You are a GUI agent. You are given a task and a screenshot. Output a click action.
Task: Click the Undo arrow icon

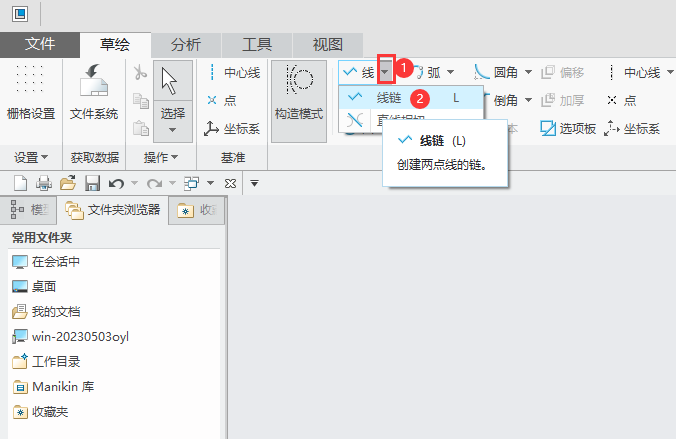pyautogui.click(x=116, y=184)
